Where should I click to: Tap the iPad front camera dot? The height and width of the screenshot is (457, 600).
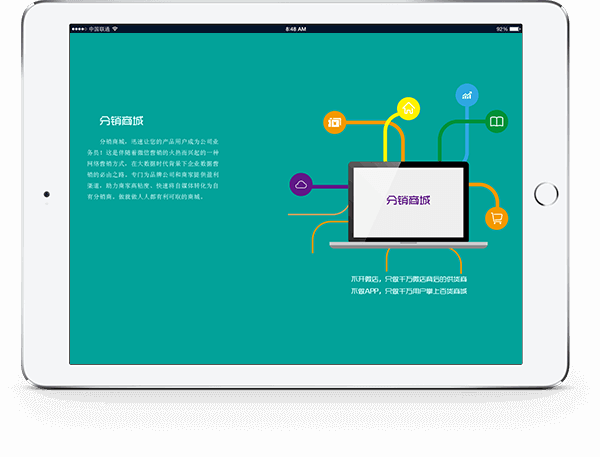point(46,193)
